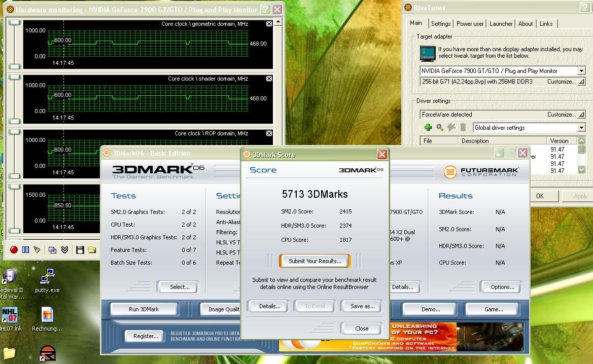Select the NHL07.lnk desktop shortcut
This screenshot has height=364, width=593.
coord(10,319)
